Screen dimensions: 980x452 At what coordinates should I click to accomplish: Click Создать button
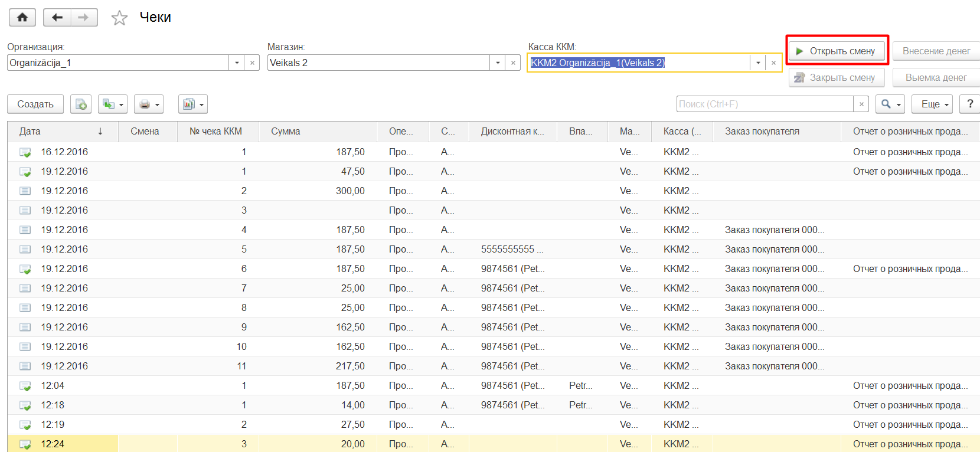(x=35, y=104)
